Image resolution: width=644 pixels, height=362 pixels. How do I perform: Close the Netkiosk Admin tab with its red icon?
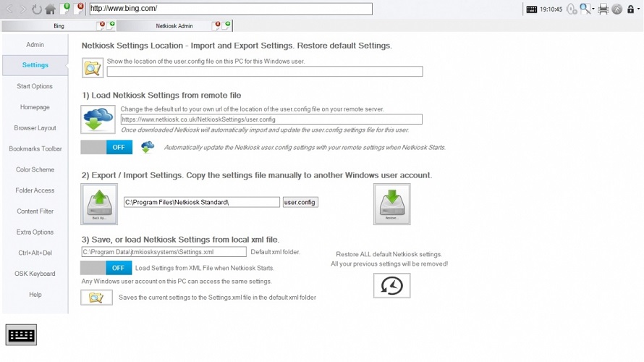216,25
